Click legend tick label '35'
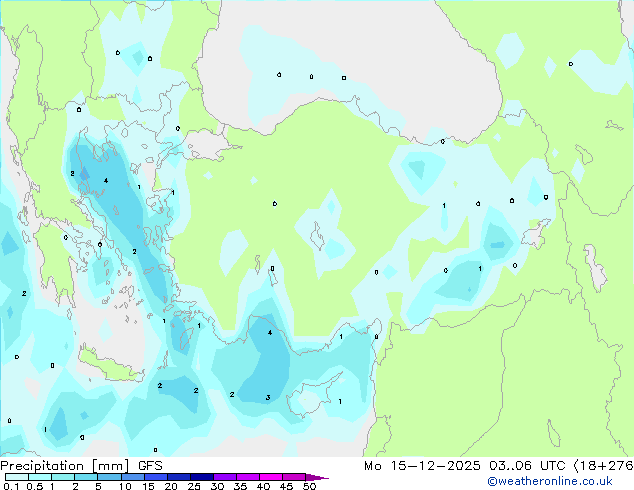The width and height of the screenshot is (634, 490). 241,486
